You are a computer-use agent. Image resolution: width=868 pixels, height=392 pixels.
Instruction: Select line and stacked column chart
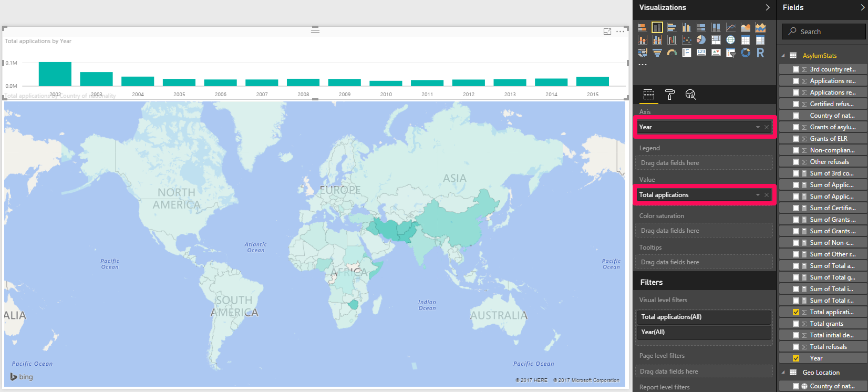click(x=642, y=40)
